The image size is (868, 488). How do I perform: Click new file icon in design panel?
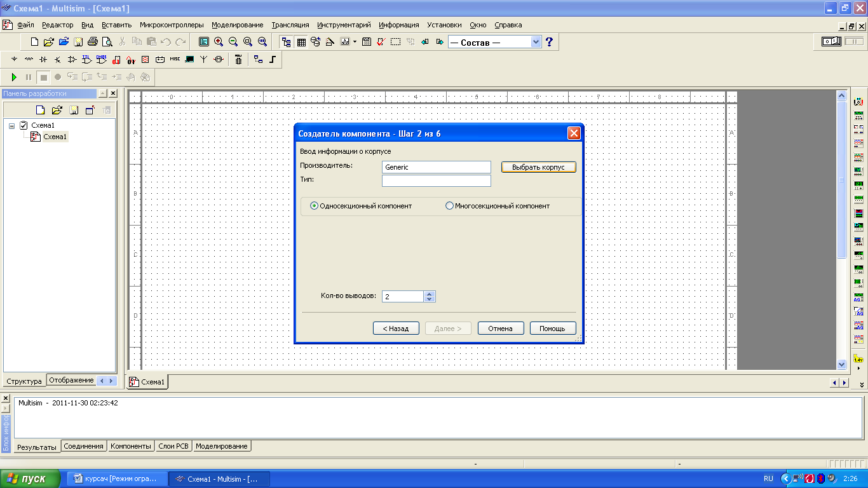pos(40,110)
